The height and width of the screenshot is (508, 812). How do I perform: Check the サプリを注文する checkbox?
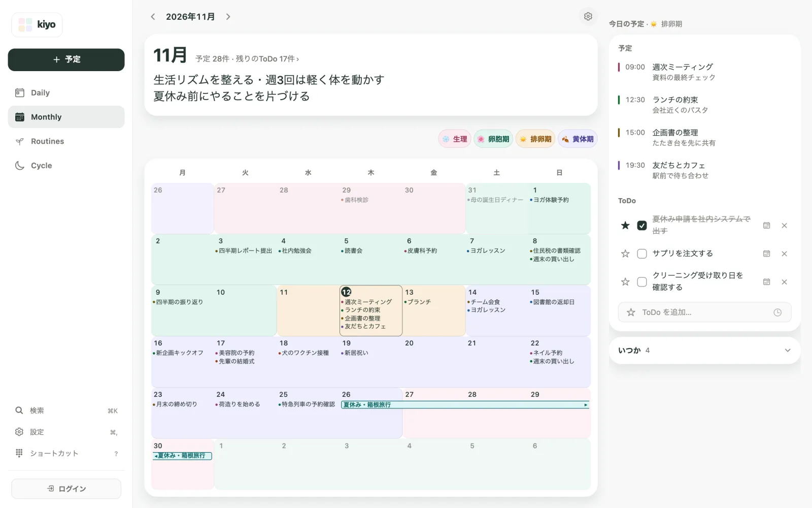point(642,253)
